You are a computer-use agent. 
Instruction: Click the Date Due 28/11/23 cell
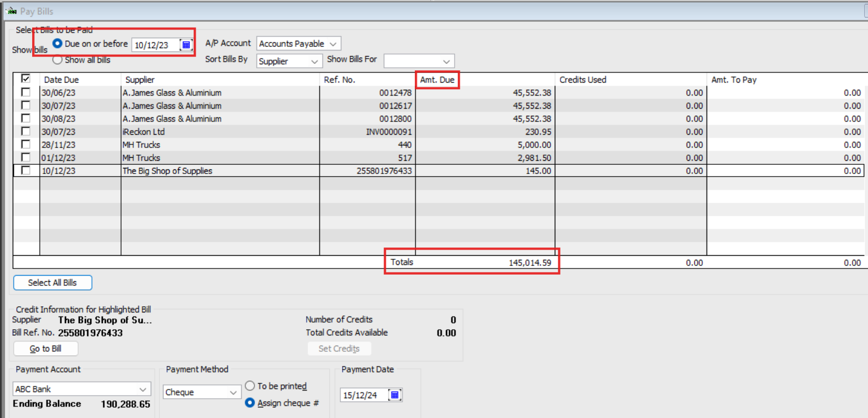tap(80, 145)
